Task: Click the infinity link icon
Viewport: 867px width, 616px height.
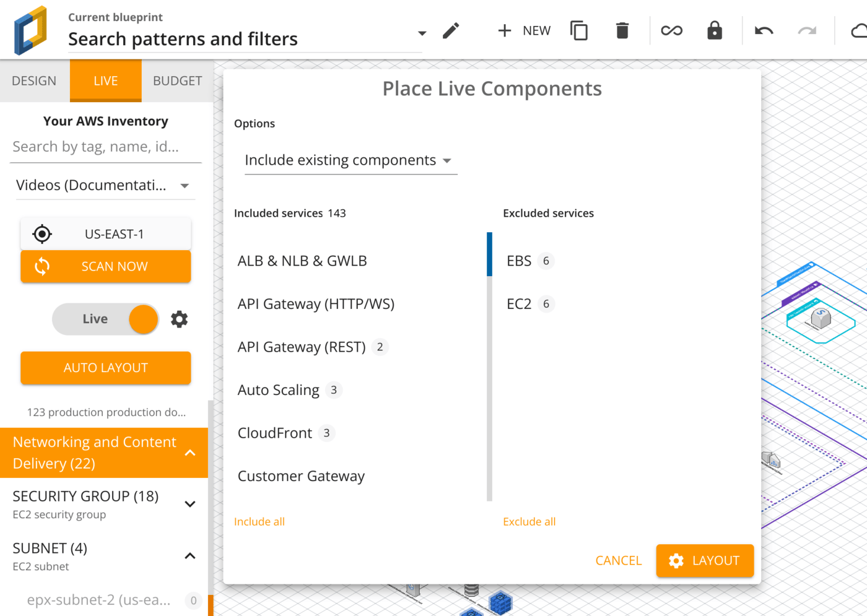Action: pos(671,30)
